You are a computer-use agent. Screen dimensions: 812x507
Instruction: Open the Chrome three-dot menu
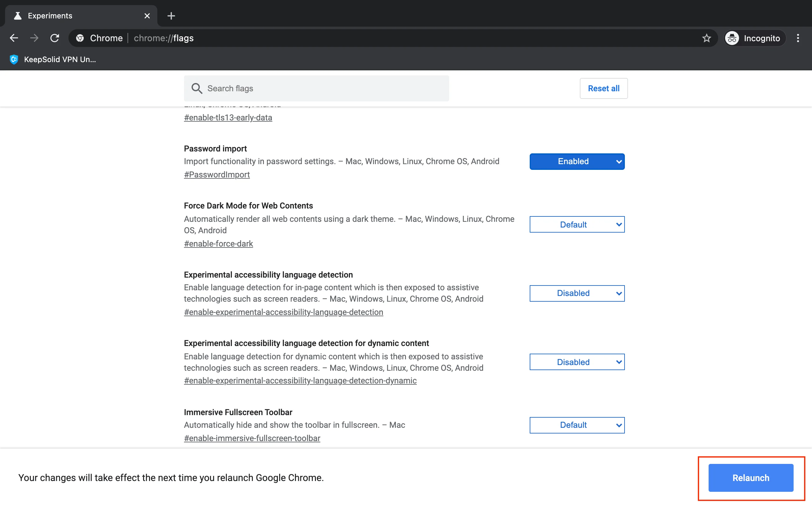click(x=798, y=38)
